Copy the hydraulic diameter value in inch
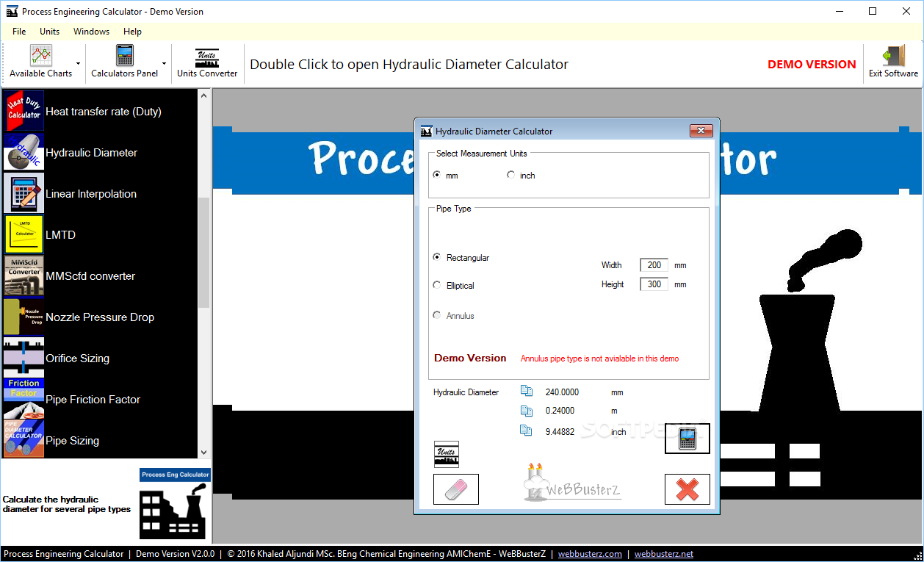 526,430
